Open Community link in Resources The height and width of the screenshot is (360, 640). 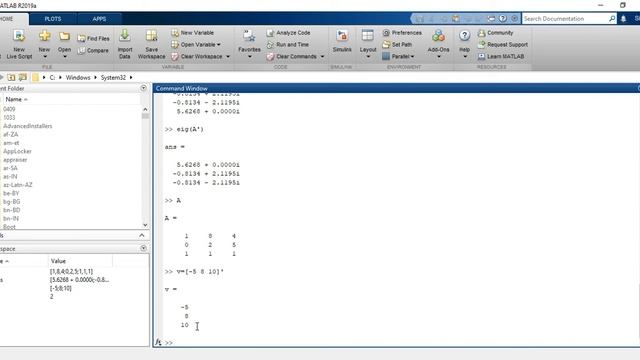[496, 33]
